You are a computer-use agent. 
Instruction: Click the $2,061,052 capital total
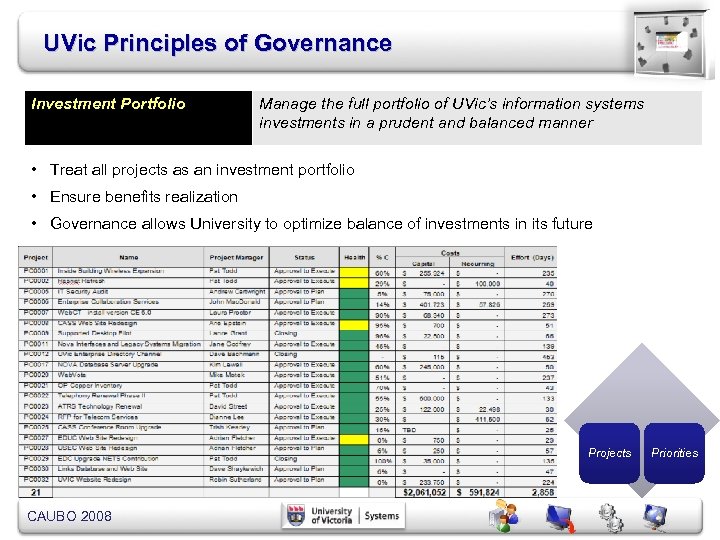424,492
